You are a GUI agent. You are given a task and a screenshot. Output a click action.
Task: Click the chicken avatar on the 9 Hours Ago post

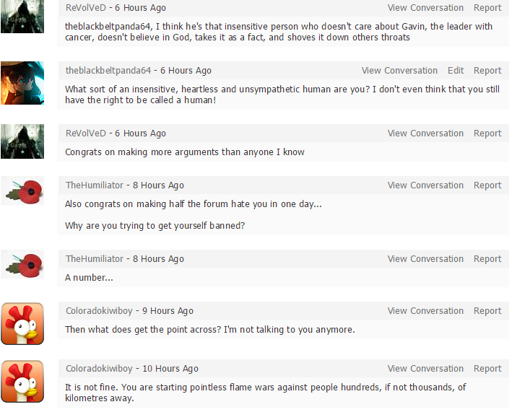coord(22,323)
